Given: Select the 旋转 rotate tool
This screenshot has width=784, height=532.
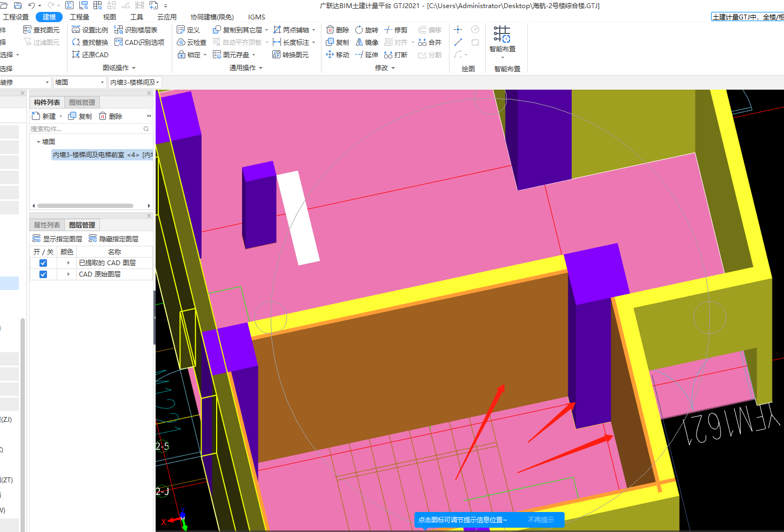Looking at the screenshot, I should pos(367,30).
